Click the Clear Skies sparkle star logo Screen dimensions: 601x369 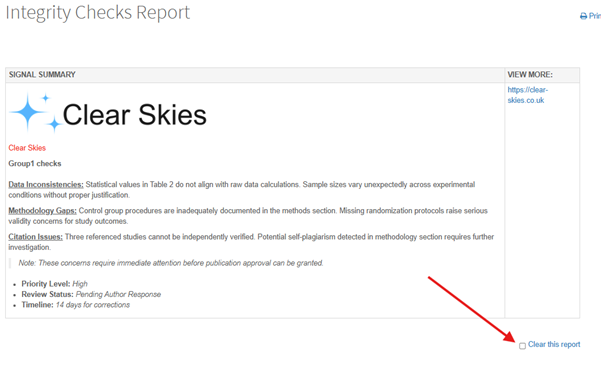[36, 113]
